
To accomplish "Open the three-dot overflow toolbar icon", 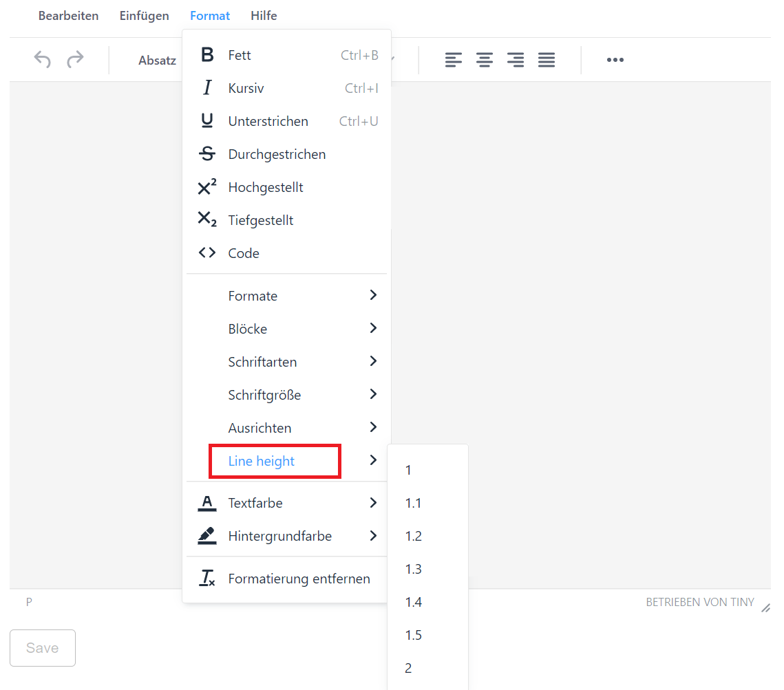I will click(615, 60).
